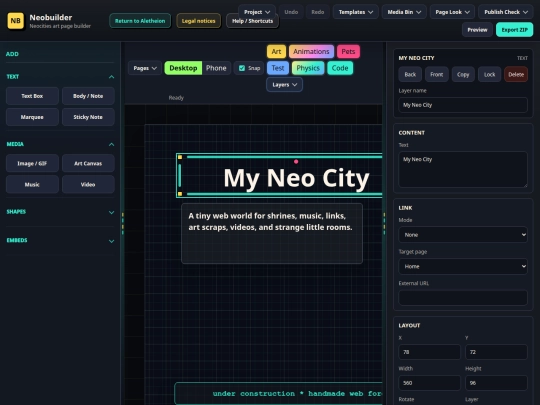Open the Art tab

coord(276,52)
